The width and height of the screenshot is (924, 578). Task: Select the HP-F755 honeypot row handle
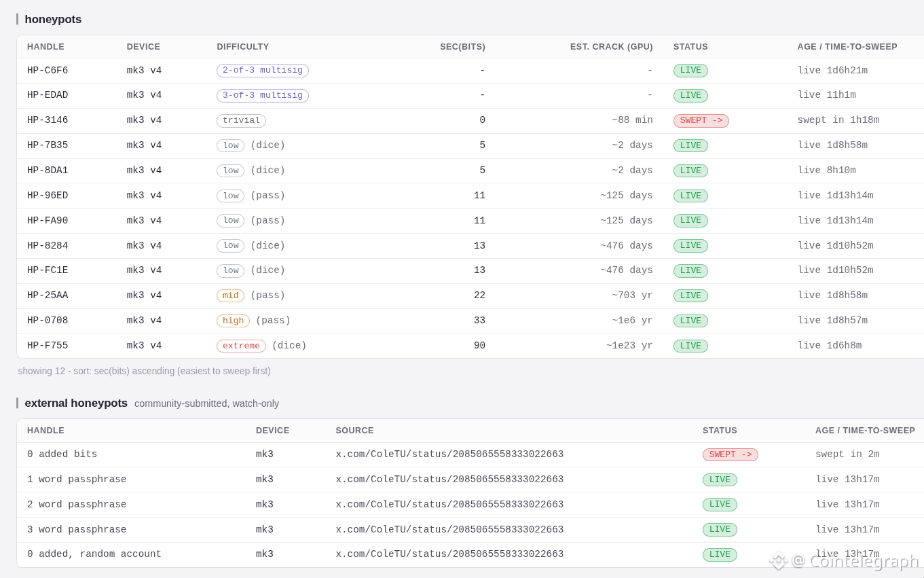[48, 346]
